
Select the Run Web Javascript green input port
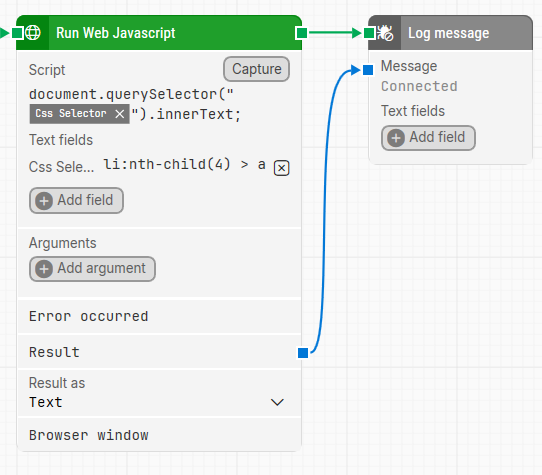[x=17, y=33]
